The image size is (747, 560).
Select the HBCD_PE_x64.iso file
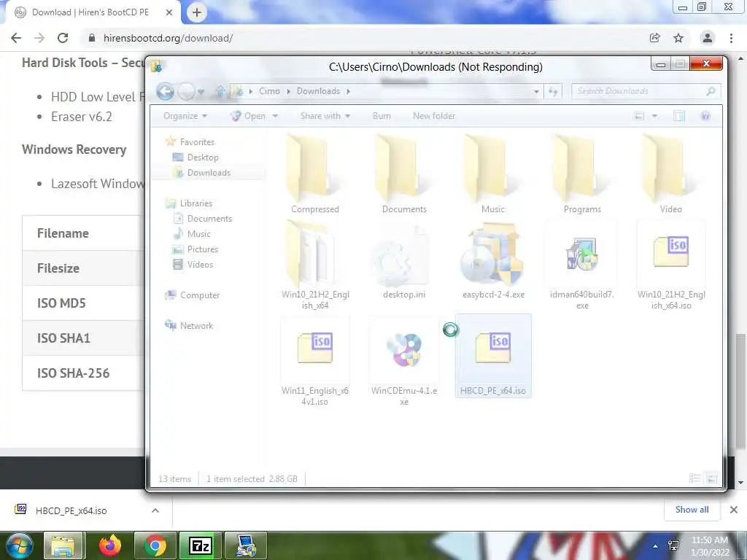[x=493, y=356]
